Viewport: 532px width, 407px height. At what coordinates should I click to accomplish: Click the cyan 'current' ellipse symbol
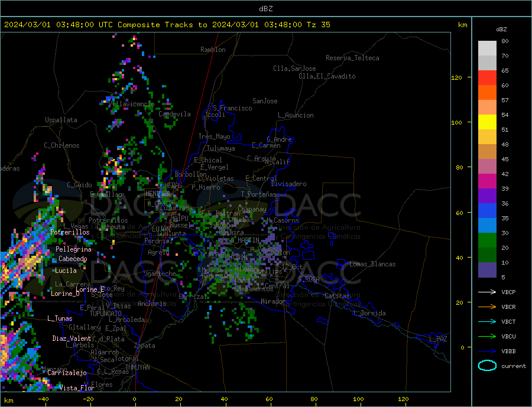pos(487,366)
